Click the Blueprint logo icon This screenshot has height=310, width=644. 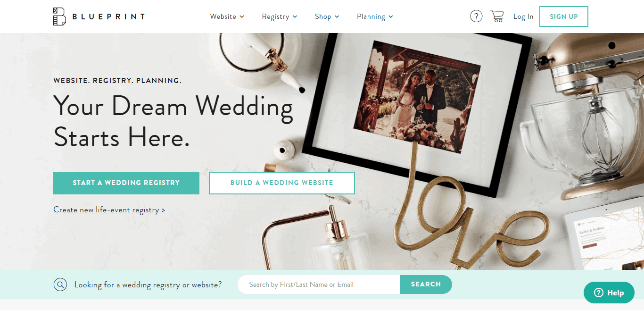click(59, 17)
